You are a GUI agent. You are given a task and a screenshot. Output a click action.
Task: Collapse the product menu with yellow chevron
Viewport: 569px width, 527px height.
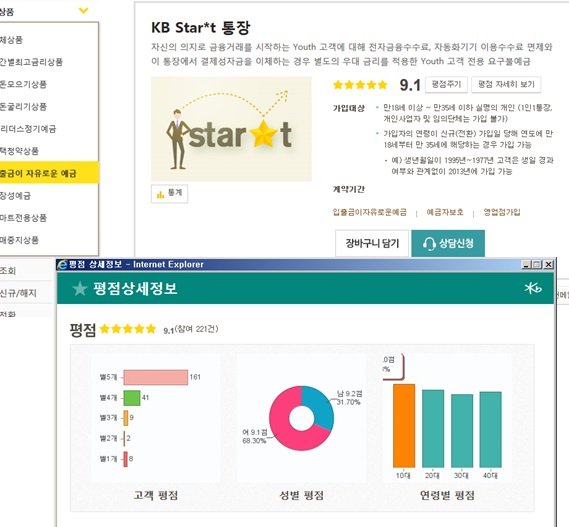pyautogui.click(x=83, y=11)
